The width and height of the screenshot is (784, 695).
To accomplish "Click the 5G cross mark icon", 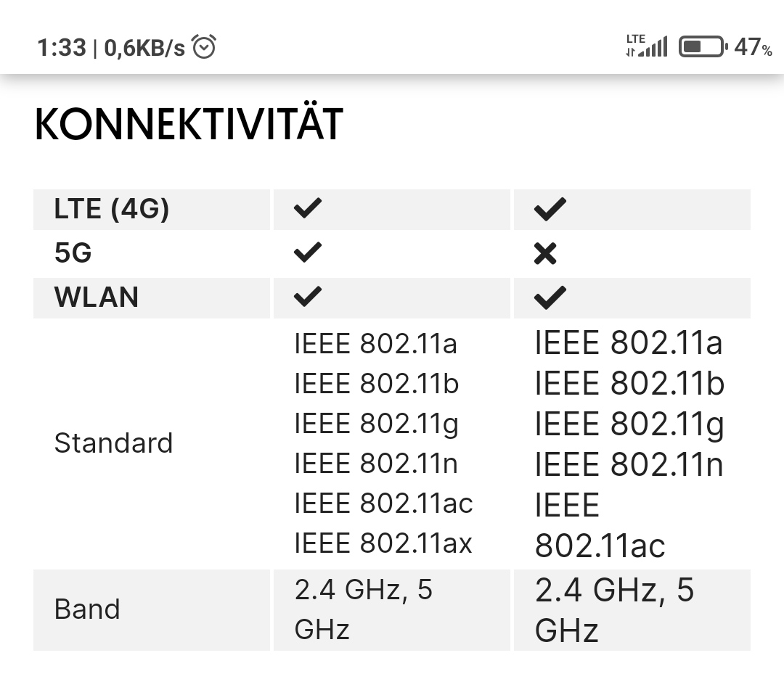I will coord(545,253).
